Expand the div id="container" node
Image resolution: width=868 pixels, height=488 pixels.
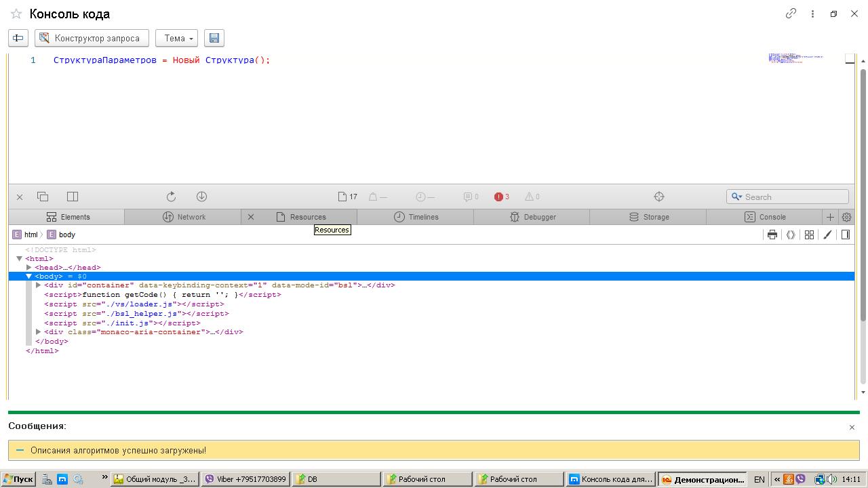(x=39, y=285)
